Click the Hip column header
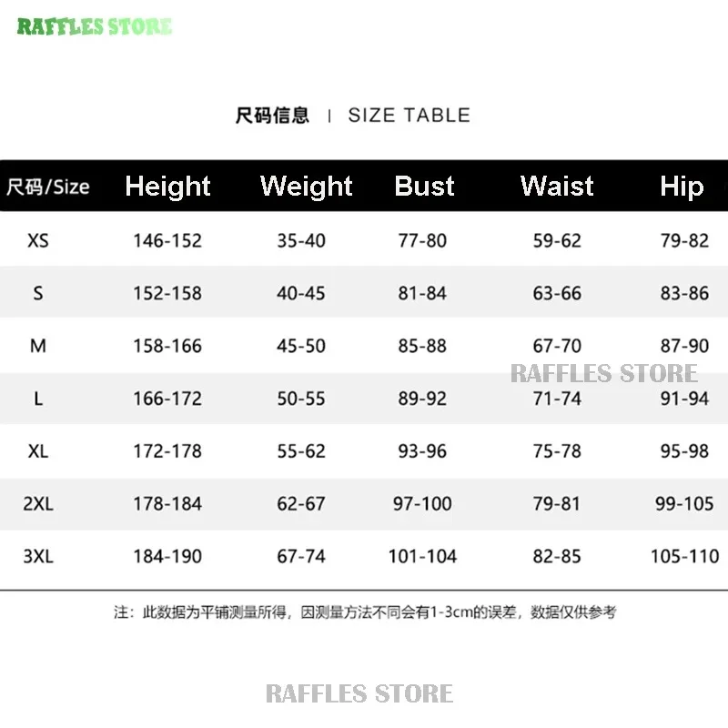 pos(682,187)
